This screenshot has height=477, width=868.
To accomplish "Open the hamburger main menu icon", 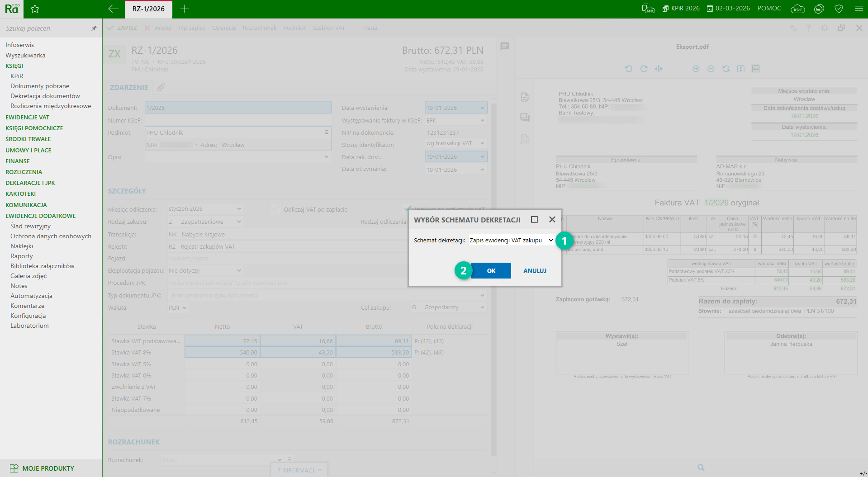I will click(x=859, y=9).
